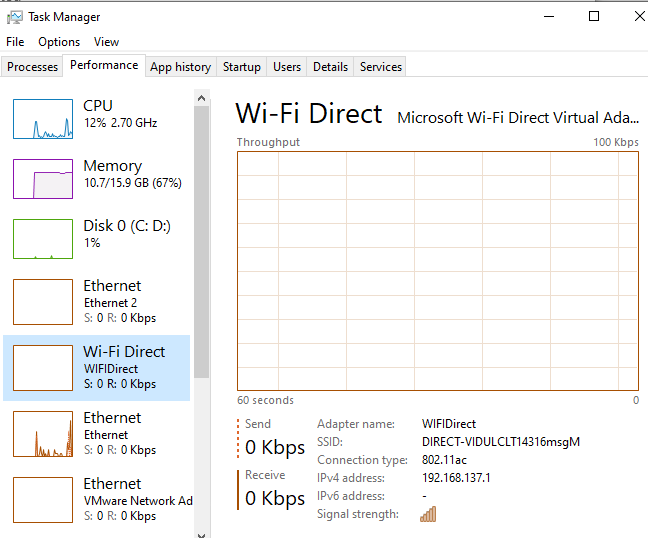Minimize the Task Manager window

pos(549,17)
